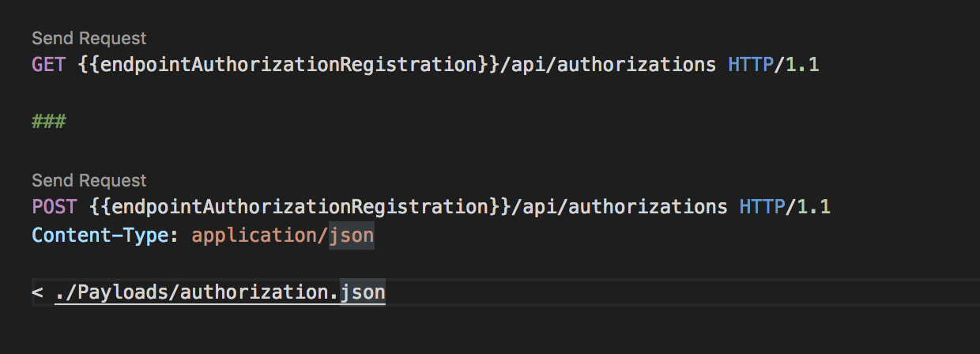Click the POST method keyword
Screen dimensions: 980x354
(x=55, y=208)
